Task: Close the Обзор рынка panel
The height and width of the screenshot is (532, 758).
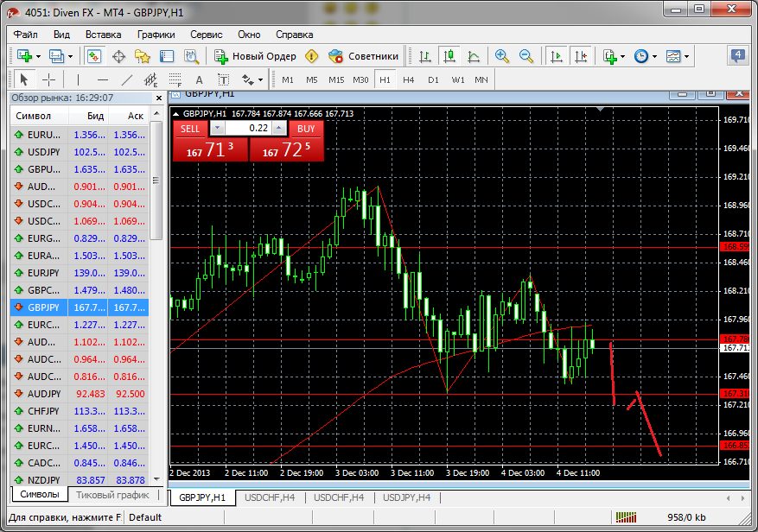Action: 158,98
